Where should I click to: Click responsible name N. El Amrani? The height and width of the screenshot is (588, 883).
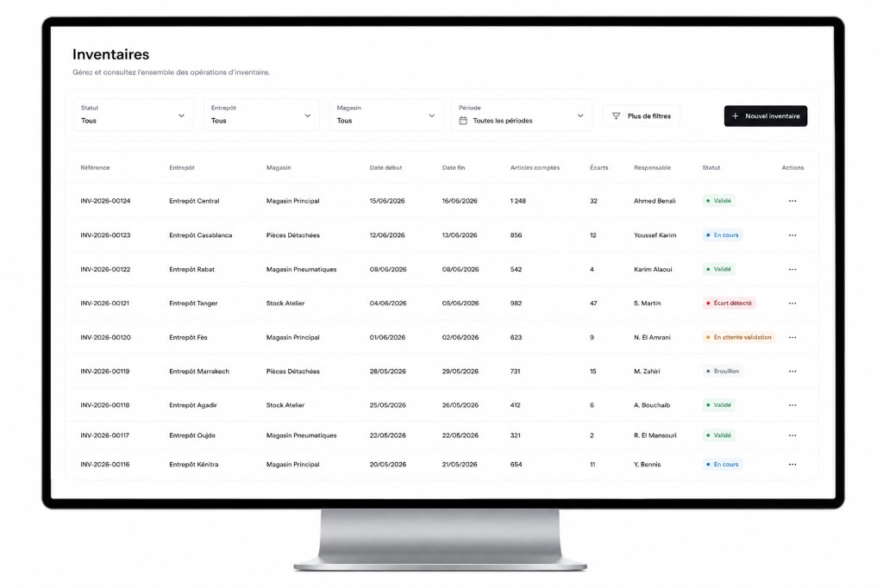[x=652, y=337]
